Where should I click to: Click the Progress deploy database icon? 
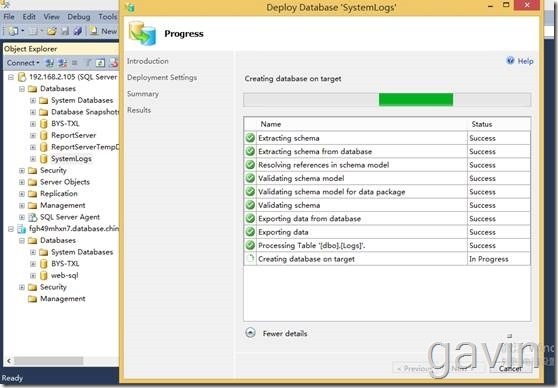143,33
